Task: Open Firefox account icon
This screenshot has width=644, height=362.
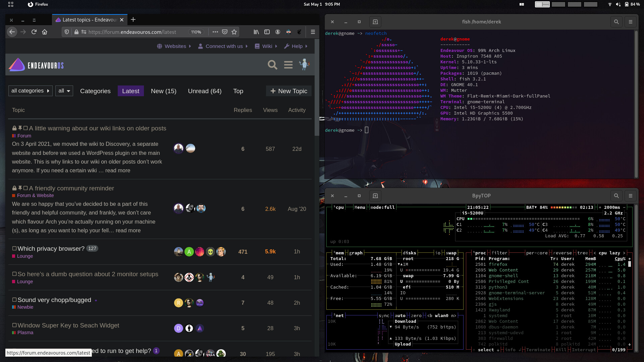Action: pyautogui.click(x=278, y=32)
